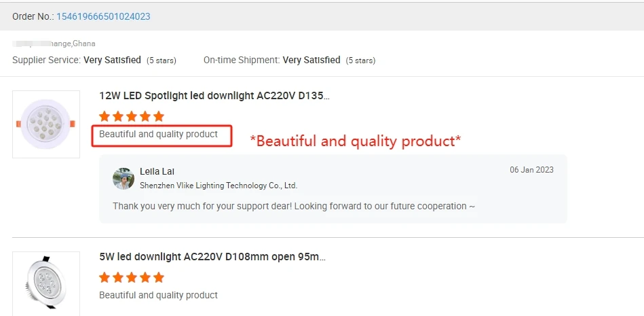The image size is (644, 316).
Task: Click the boxed 'Beautiful and quality product' review
Action: 159,135
